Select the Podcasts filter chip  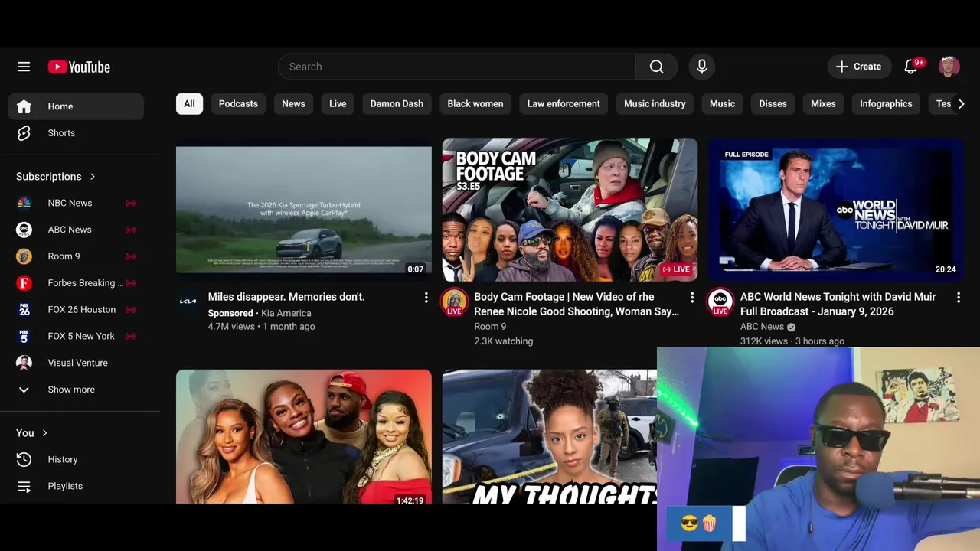point(238,104)
